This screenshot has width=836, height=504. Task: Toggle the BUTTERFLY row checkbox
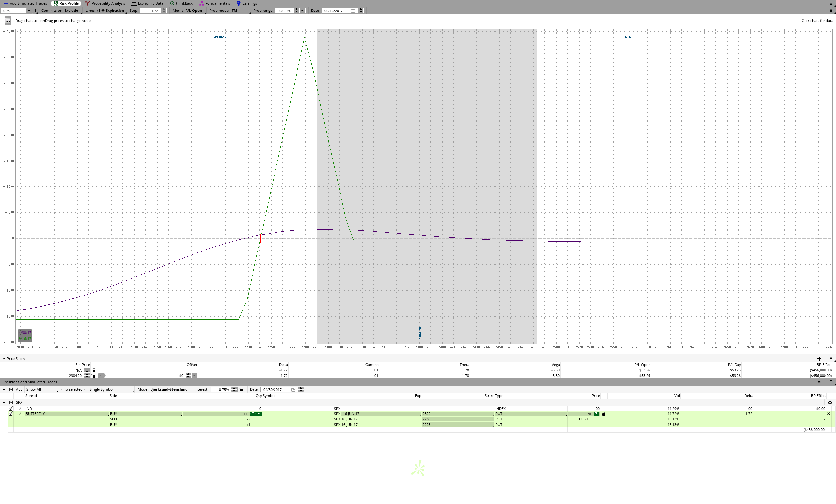click(x=11, y=414)
